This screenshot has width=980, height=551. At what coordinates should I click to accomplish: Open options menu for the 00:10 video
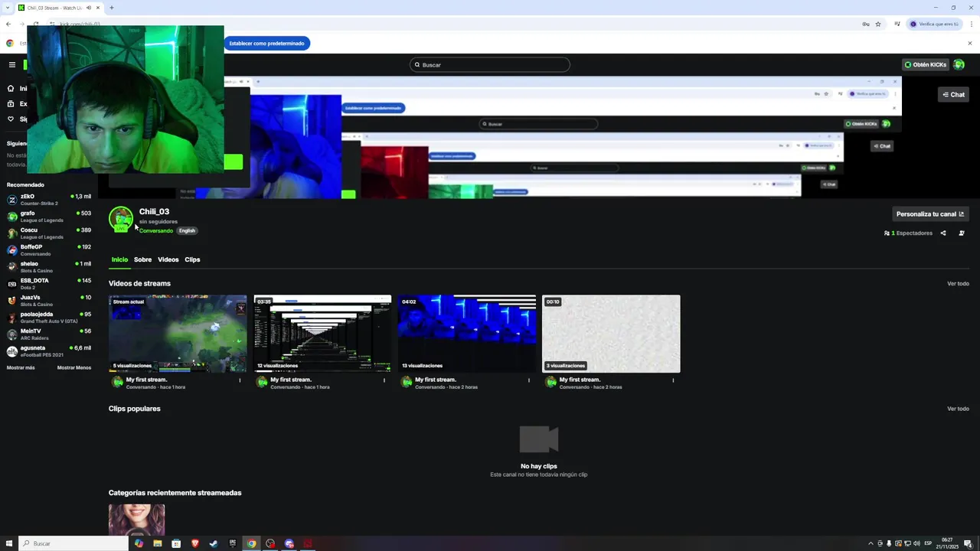(673, 380)
